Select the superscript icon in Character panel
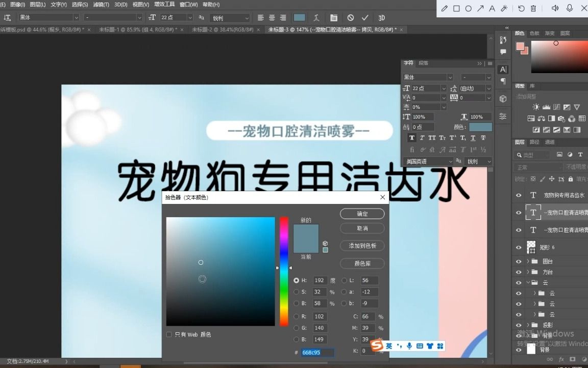The width and height of the screenshot is (588, 368). pos(453,137)
